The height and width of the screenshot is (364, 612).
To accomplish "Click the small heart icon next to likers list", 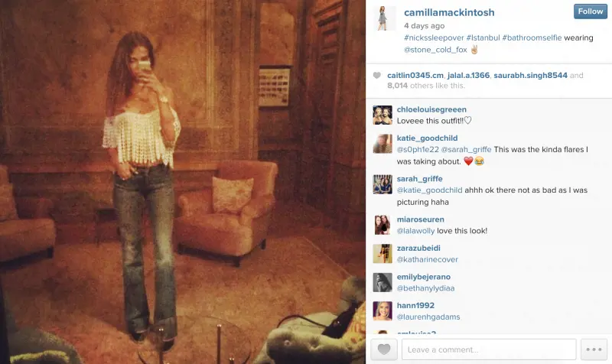I will (376, 75).
